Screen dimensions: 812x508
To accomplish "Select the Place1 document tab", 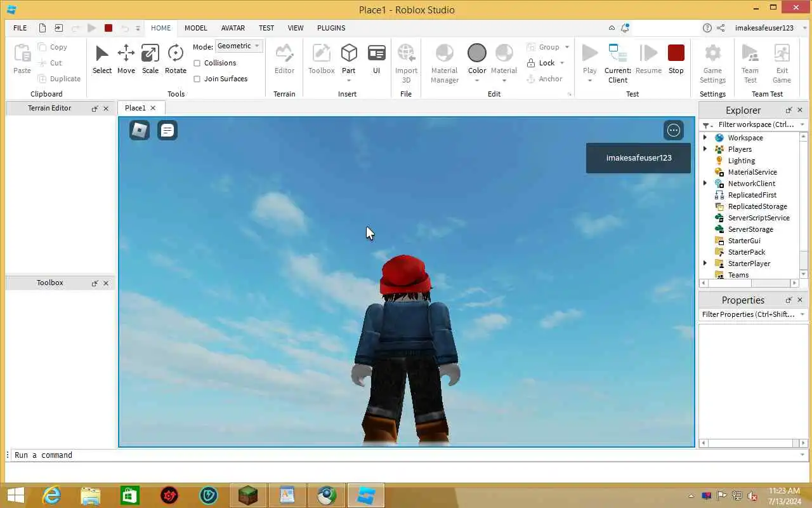I will point(135,108).
